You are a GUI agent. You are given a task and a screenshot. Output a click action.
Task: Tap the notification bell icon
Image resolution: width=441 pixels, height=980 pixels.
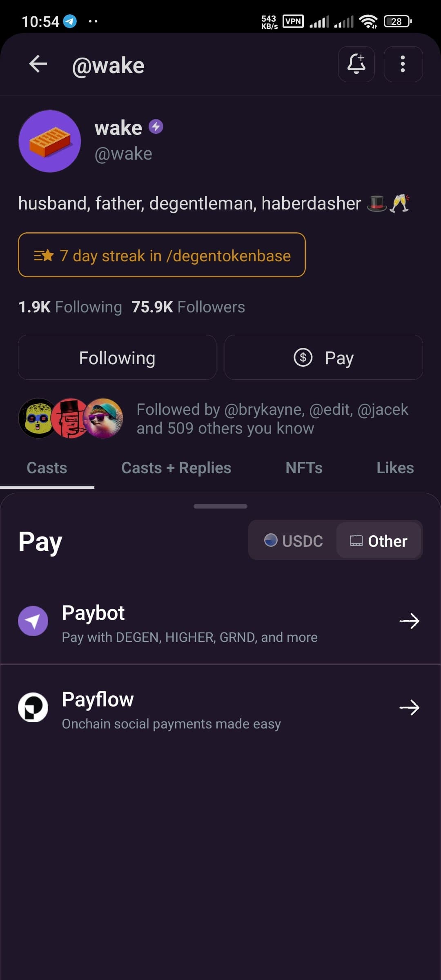[356, 64]
